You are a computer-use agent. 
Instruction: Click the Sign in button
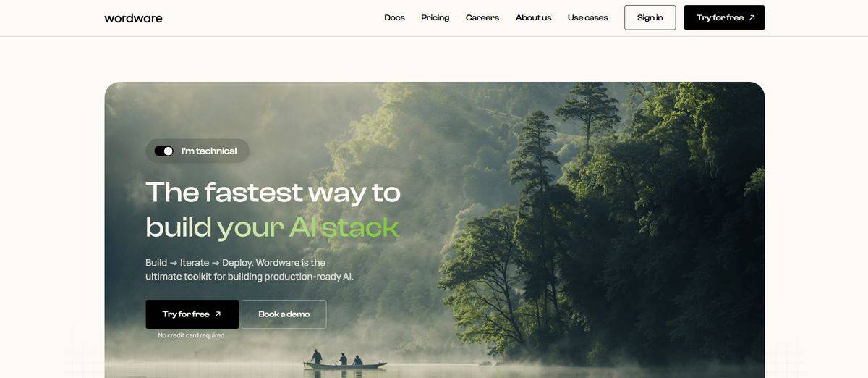[650, 17]
